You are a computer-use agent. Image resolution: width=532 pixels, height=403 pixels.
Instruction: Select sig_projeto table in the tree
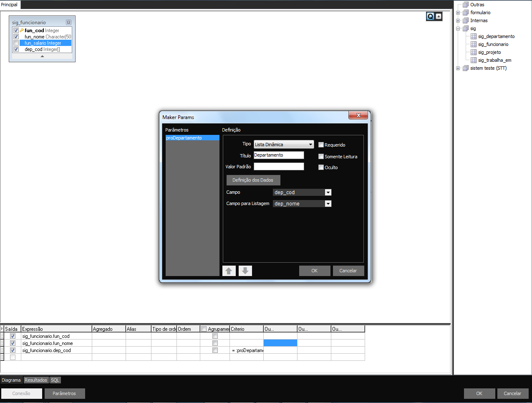pos(489,52)
